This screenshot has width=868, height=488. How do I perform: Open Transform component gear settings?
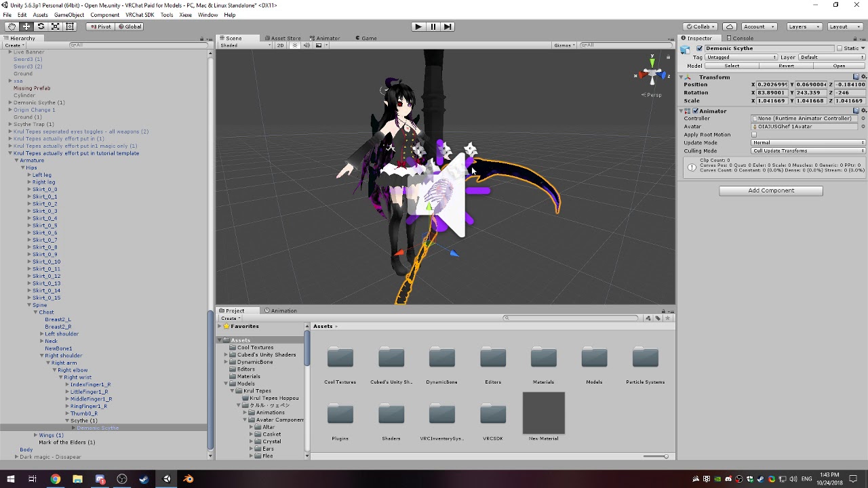click(x=863, y=77)
